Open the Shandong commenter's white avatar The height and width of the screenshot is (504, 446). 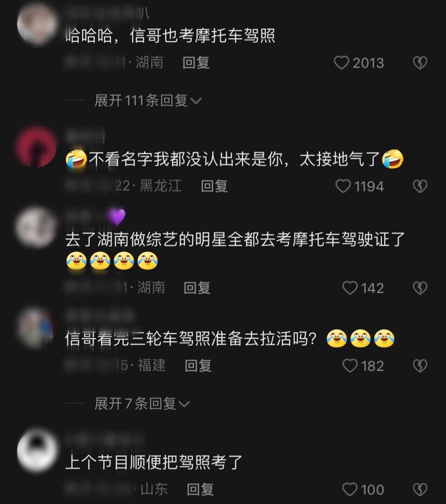point(36,450)
